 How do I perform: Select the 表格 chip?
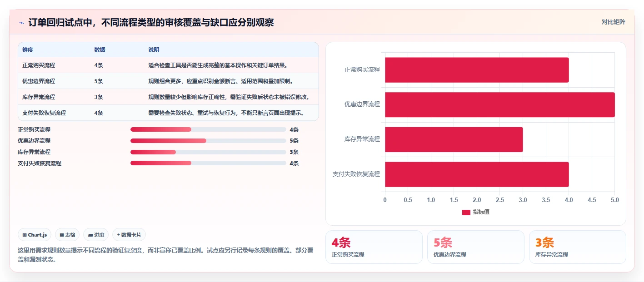[x=67, y=235]
